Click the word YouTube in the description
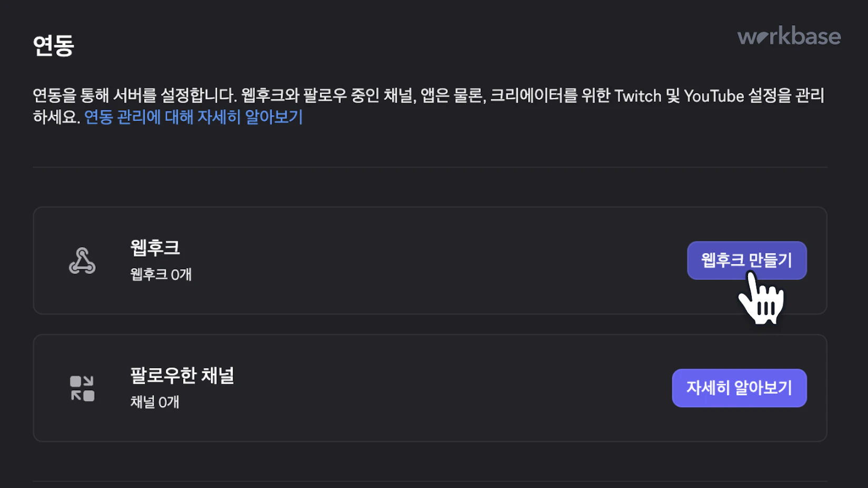Image resolution: width=868 pixels, height=488 pixels. (714, 96)
